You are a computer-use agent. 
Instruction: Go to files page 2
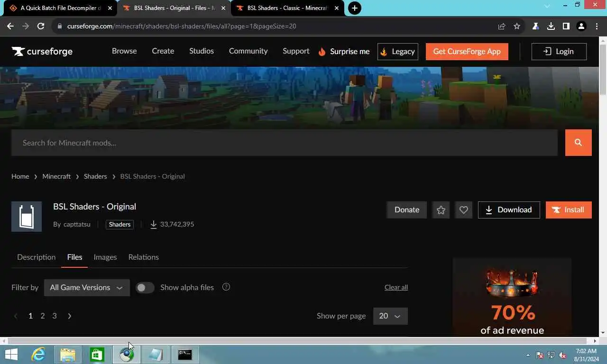pos(43,316)
